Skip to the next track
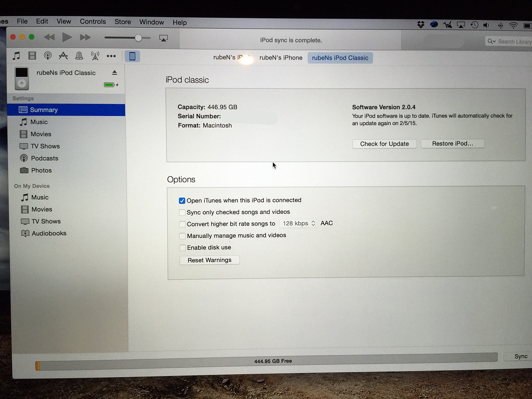 (85, 37)
